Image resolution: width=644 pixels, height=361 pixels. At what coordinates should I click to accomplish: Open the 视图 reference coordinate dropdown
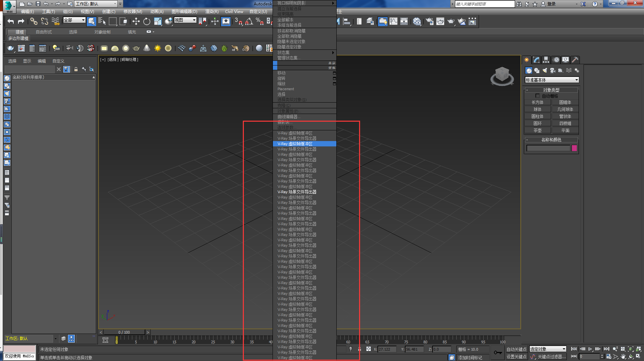[x=185, y=20]
